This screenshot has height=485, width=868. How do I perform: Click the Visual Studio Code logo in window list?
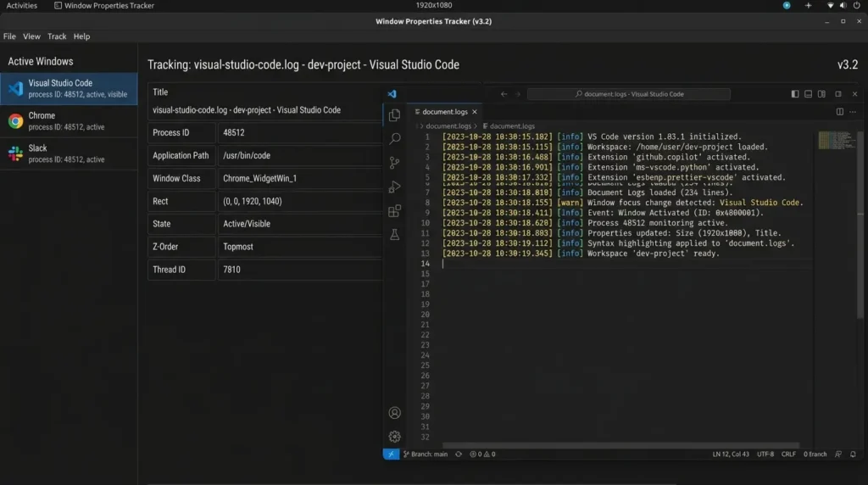click(x=15, y=88)
